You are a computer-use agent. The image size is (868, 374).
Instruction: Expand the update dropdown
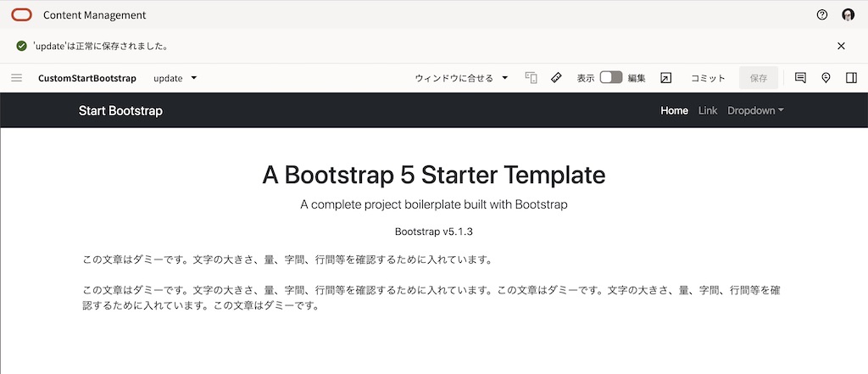tap(175, 78)
